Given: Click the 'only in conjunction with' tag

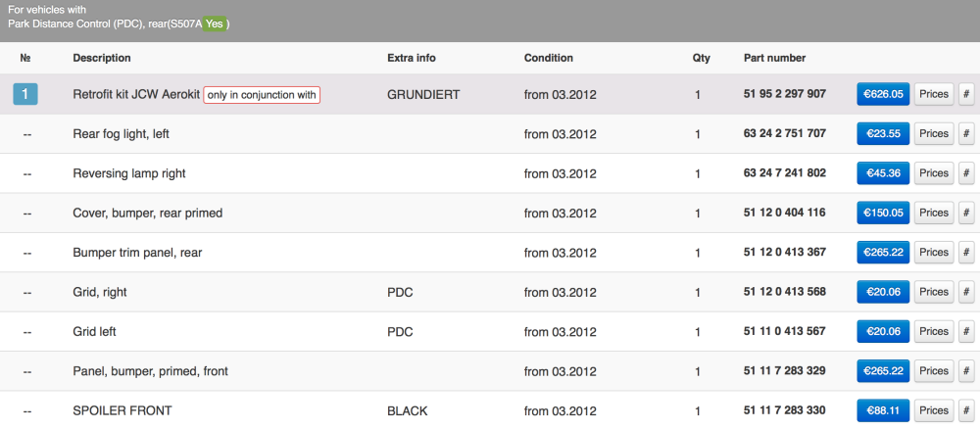Looking at the screenshot, I should (x=262, y=95).
